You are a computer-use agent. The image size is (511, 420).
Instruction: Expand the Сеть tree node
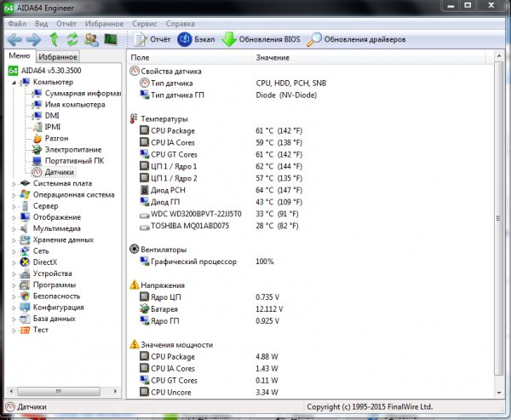pyautogui.click(x=14, y=251)
